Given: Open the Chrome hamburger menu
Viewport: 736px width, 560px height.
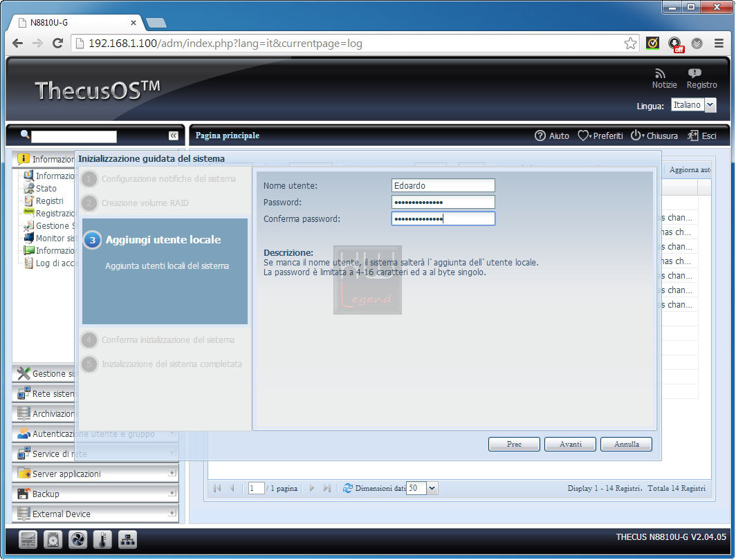Looking at the screenshot, I should [x=719, y=43].
